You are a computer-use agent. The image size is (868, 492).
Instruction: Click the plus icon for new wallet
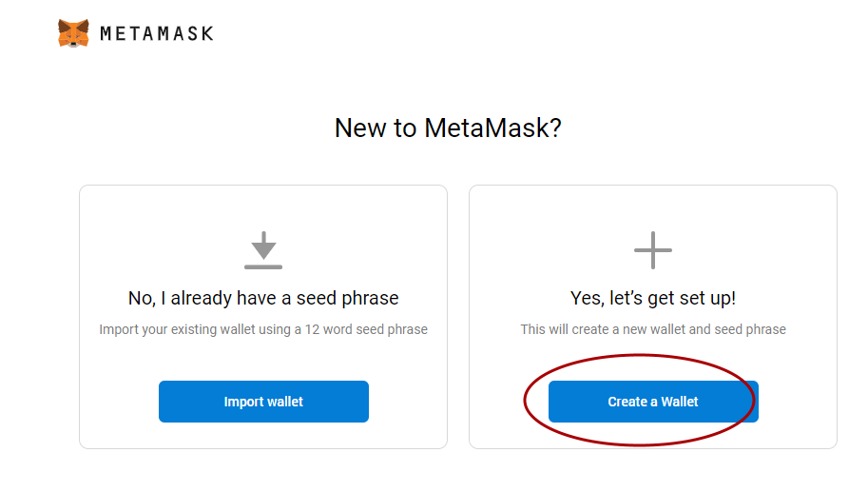coord(653,250)
